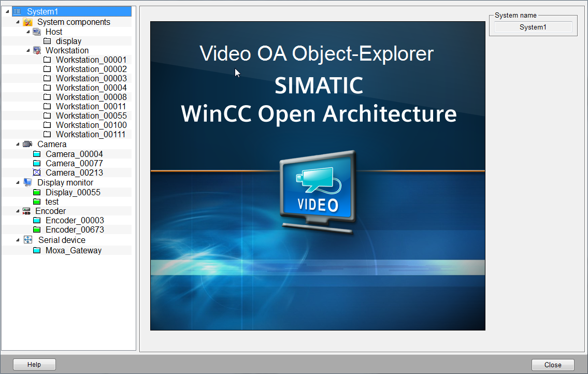
Task: Click the Camera category icon
Action: click(28, 144)
